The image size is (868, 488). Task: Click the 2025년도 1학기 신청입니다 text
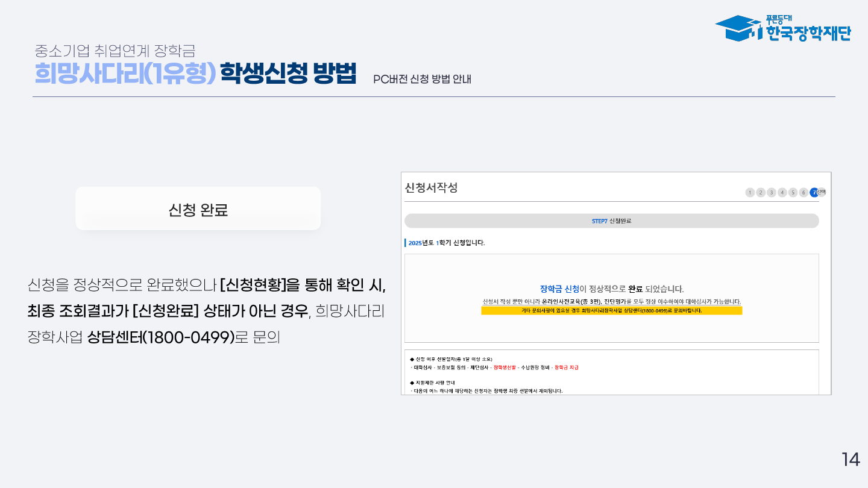(446, 243)
